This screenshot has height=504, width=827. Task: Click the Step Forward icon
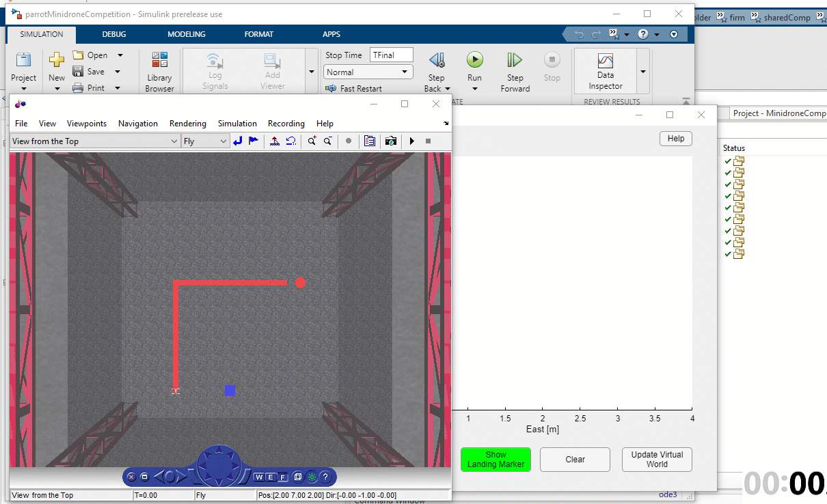click(x=515, y=60)
